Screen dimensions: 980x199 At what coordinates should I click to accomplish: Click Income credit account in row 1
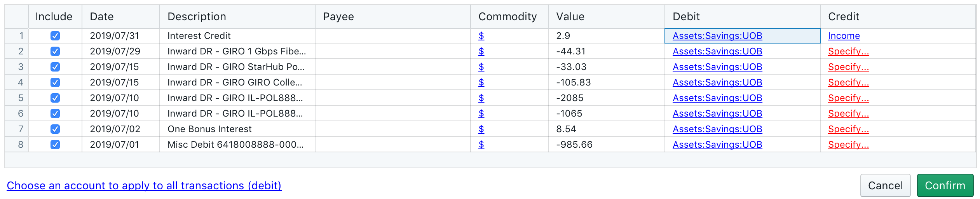click(x=844, y=36)
